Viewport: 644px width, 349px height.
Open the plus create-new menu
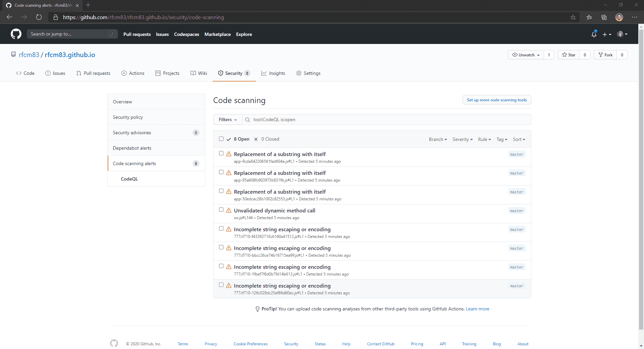607,34
